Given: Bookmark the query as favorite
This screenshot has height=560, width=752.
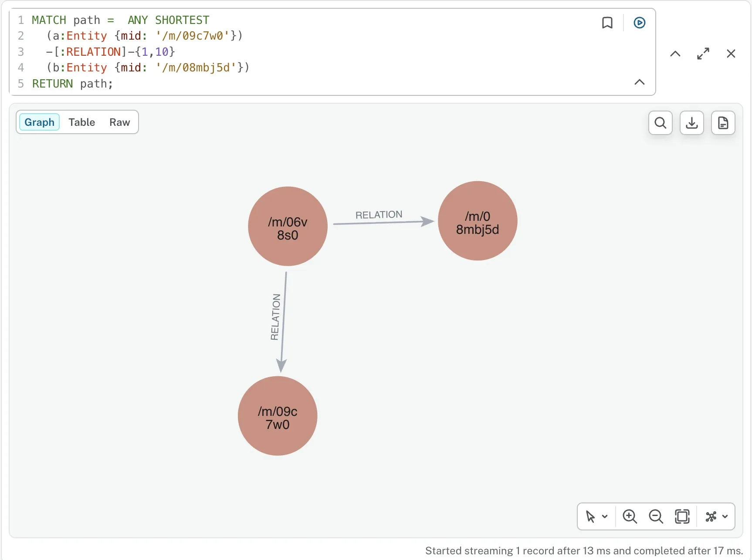Looking at the screenshot, I should pyautogui.click(x=607, y=23).
